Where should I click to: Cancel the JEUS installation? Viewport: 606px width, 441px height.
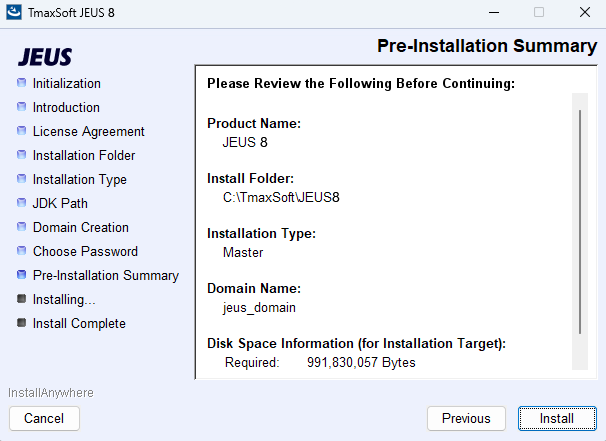point(44,418)
